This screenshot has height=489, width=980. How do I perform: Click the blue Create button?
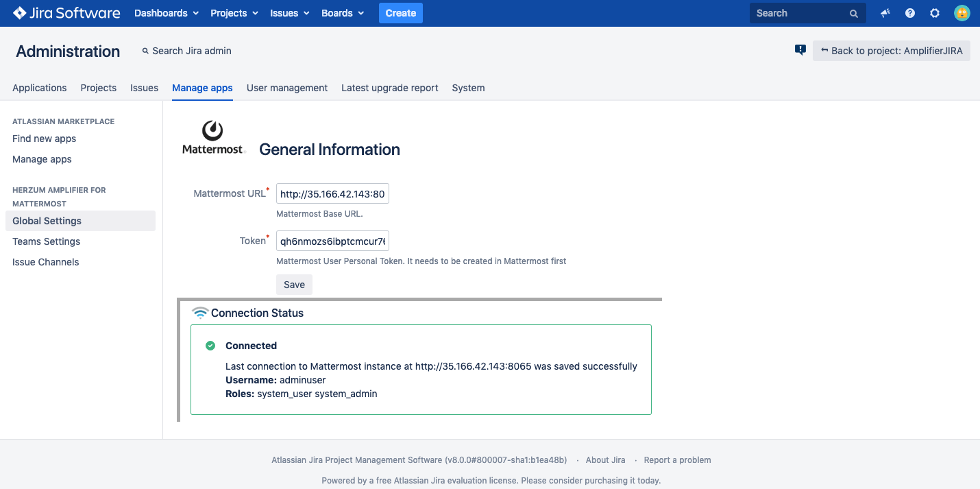tap(401, 13)
